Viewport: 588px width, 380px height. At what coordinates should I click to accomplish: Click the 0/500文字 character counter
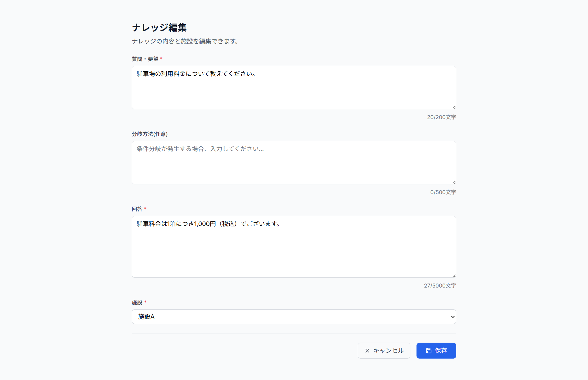(x=443, y=192)
